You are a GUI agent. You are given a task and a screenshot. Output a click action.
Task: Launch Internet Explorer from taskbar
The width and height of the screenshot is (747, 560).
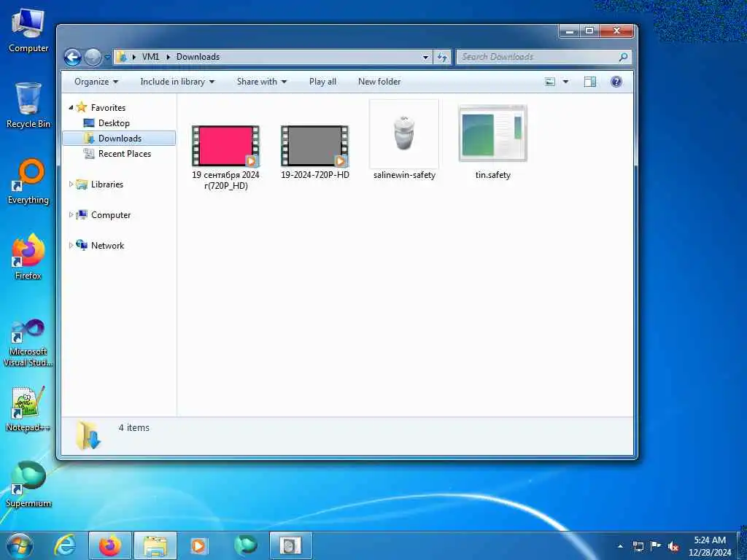65,545
